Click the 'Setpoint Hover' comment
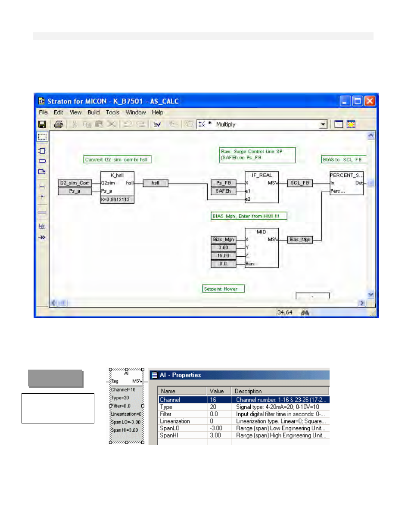The width and height of the screenshot is (411, 532). click(224, 289)
